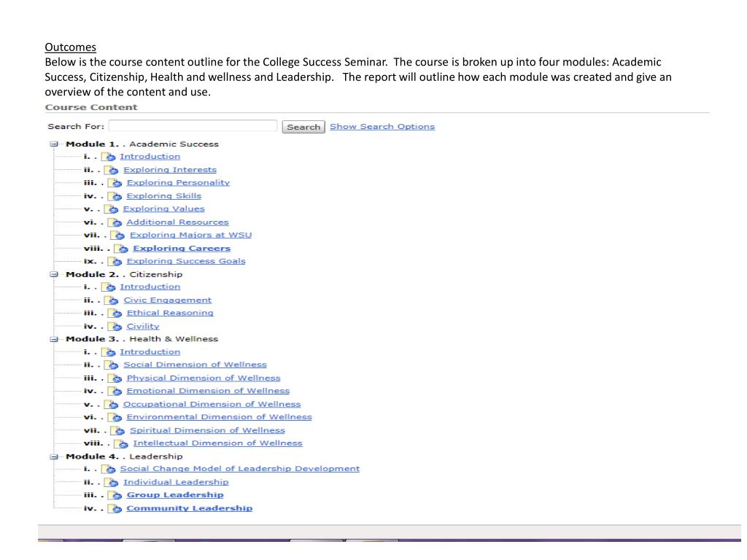747x560 pixels.
Task: Open the Civility link
Action: click(143, 327)
